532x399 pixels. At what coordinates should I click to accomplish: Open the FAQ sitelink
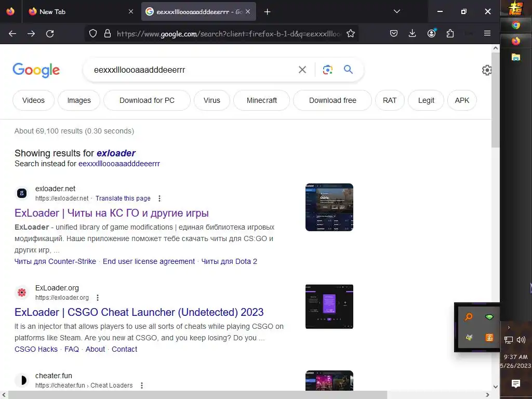[x=72, y=350]
